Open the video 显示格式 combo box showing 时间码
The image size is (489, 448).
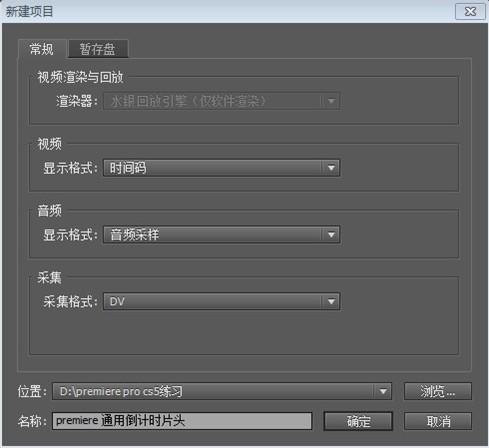222,168
